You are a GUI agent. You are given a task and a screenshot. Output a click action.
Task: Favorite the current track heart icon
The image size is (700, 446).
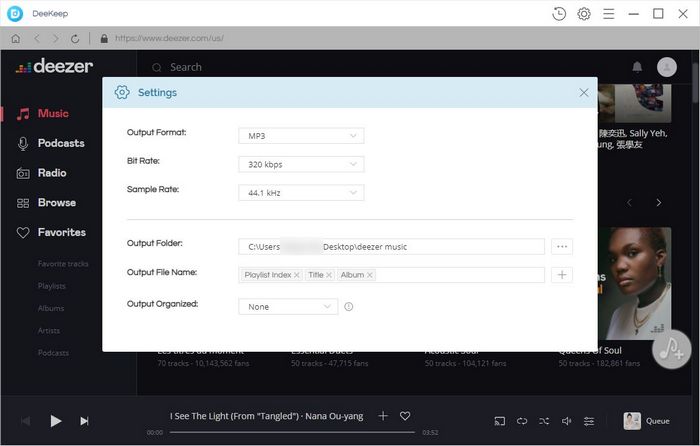[x=405, y=416]
